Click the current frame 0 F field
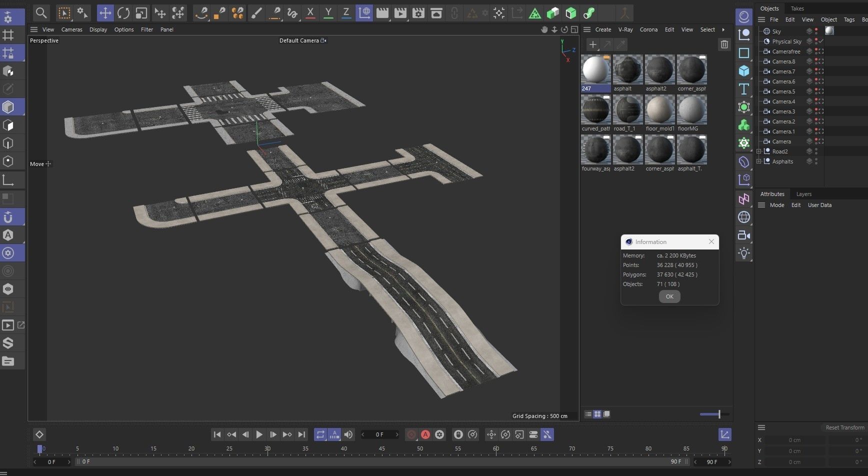 tap(380, 434)
